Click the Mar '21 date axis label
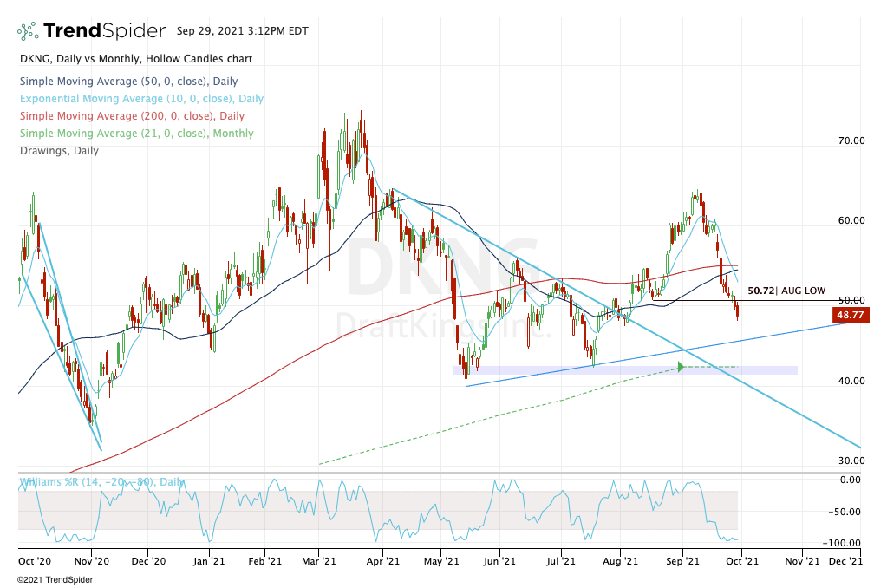 coord(319,561)
